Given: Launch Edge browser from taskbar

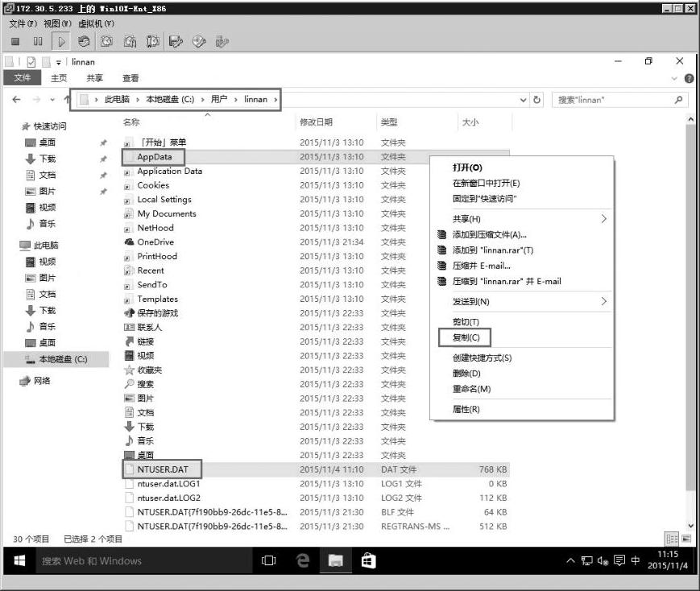Looking at the screenshot, I should [x=303, y=560].
